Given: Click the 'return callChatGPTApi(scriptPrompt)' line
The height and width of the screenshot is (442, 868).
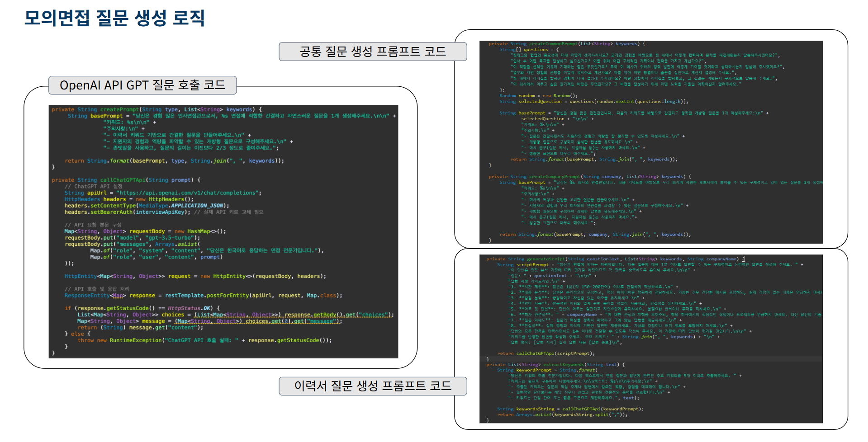Looking at the screenshot, I should [546, 353].
